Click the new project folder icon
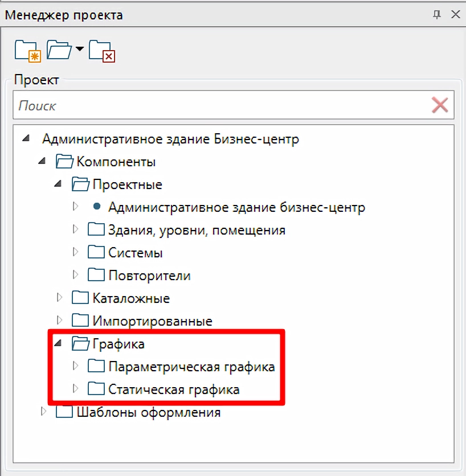Viewport: 466px width, 476px height. point(28,51)
